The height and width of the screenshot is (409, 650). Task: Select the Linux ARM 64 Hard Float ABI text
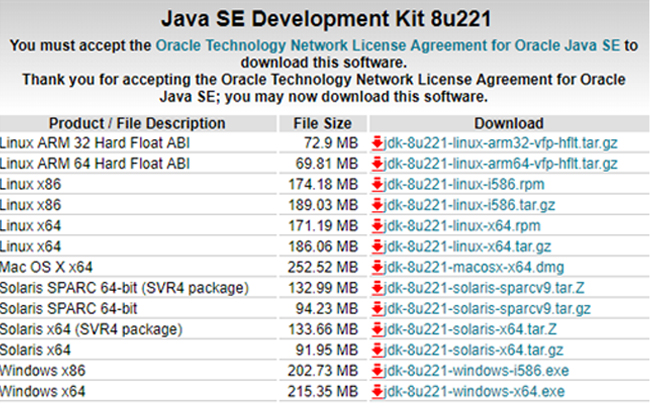(95, 164)
